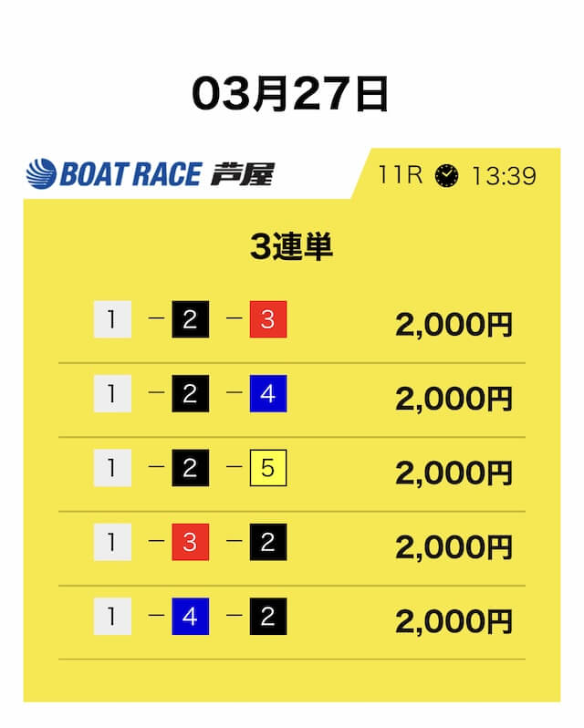Click black 2 box ending 1-4-2 combination
This screenshot has width=584, height=728.
click(x=268, y=617)
